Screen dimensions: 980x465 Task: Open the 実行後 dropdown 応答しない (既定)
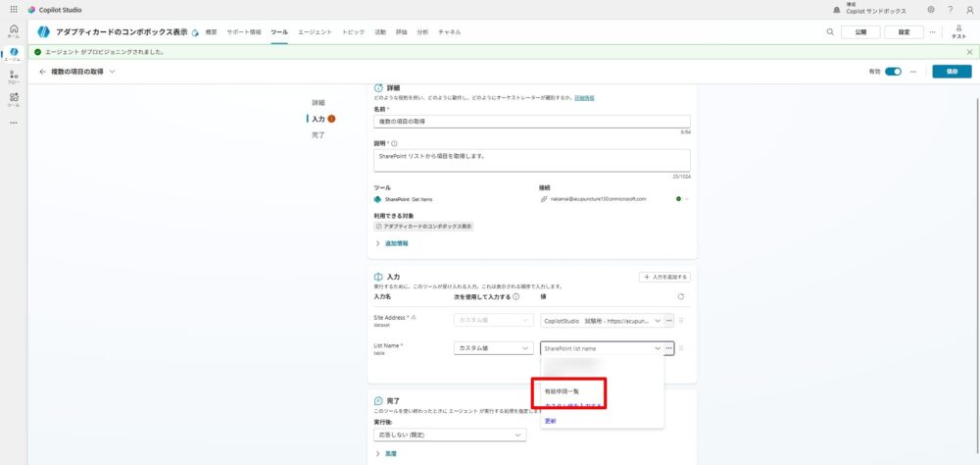pos(449,435)
